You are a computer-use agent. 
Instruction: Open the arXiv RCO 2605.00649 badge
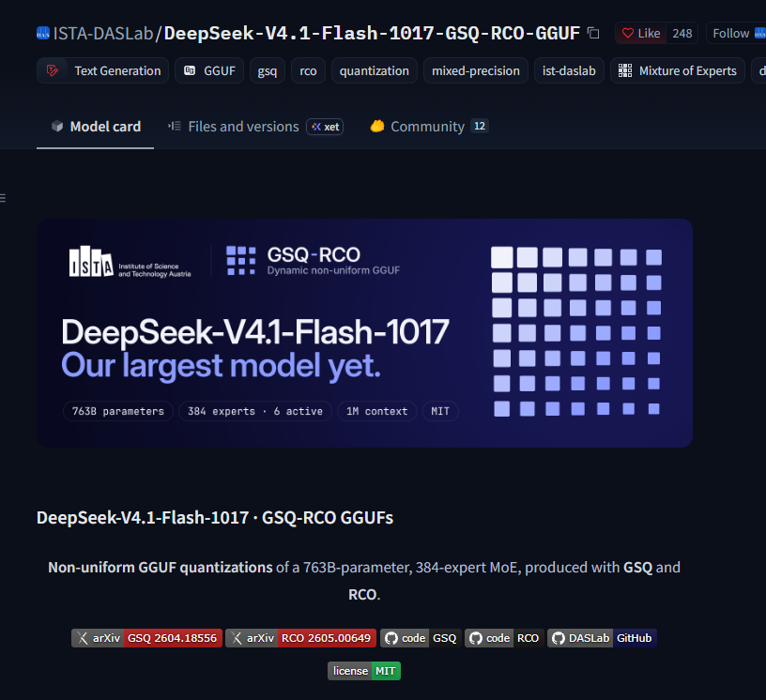300,638
